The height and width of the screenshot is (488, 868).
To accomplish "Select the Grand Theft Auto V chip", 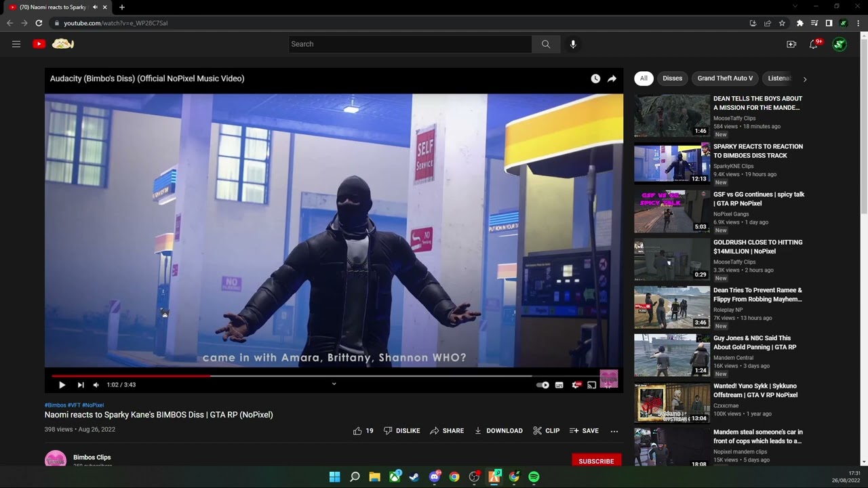I will [x=725, y=79].
